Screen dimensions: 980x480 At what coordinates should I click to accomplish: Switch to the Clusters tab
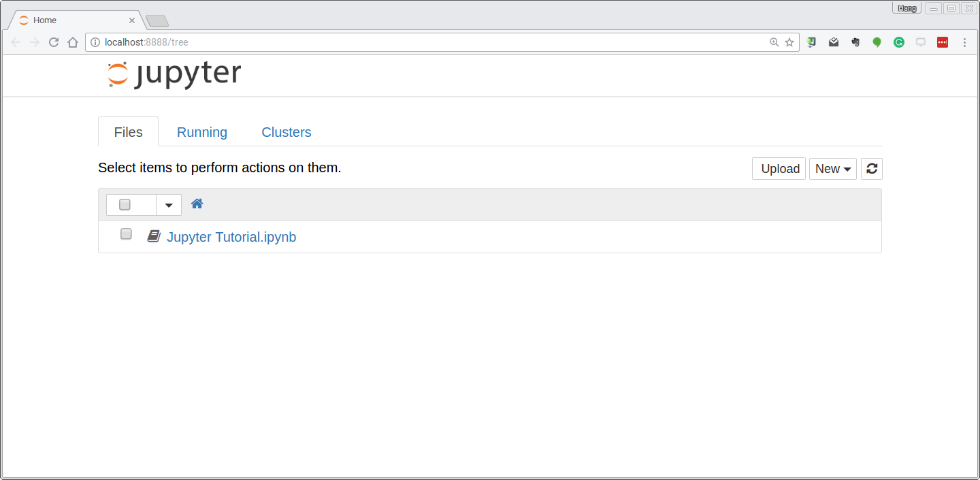click(286, 131)
